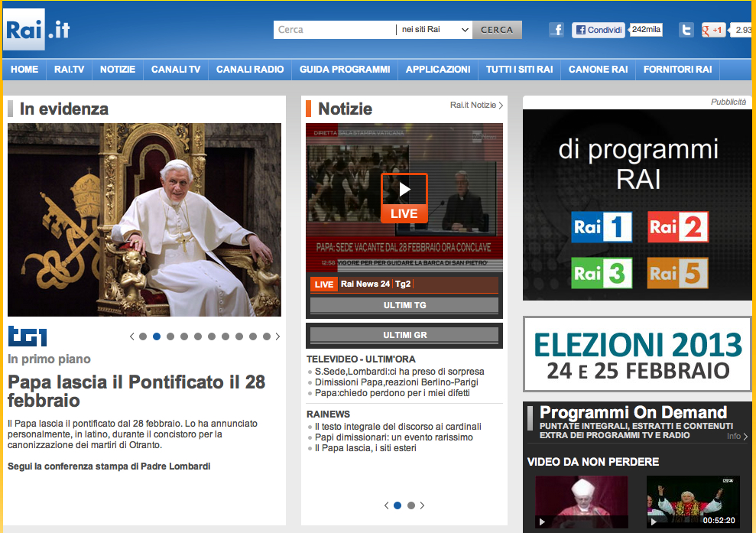Play the bishop in red video thumbnail

(x=582, y=502)
